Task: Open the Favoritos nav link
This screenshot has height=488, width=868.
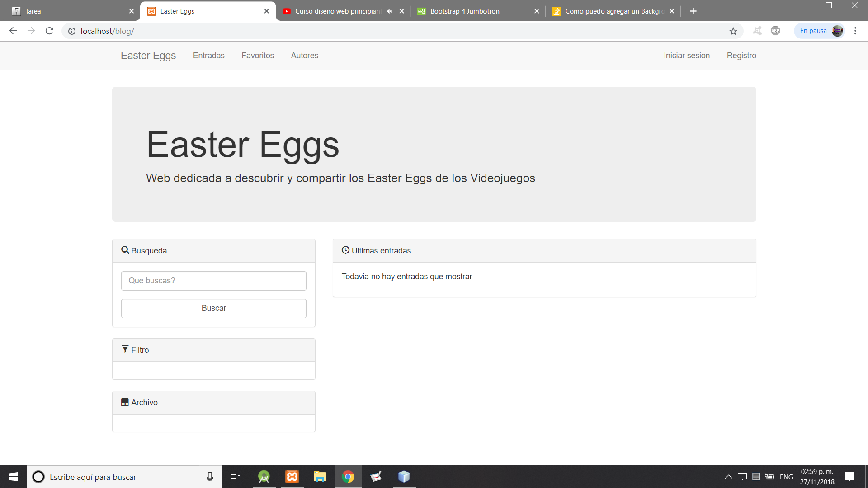Action: tap(258, 56)
